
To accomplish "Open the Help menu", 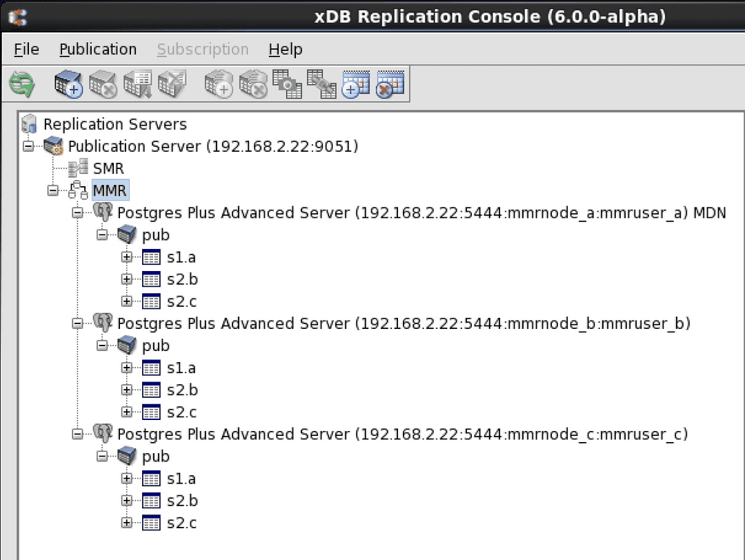I will pos(285,50).
